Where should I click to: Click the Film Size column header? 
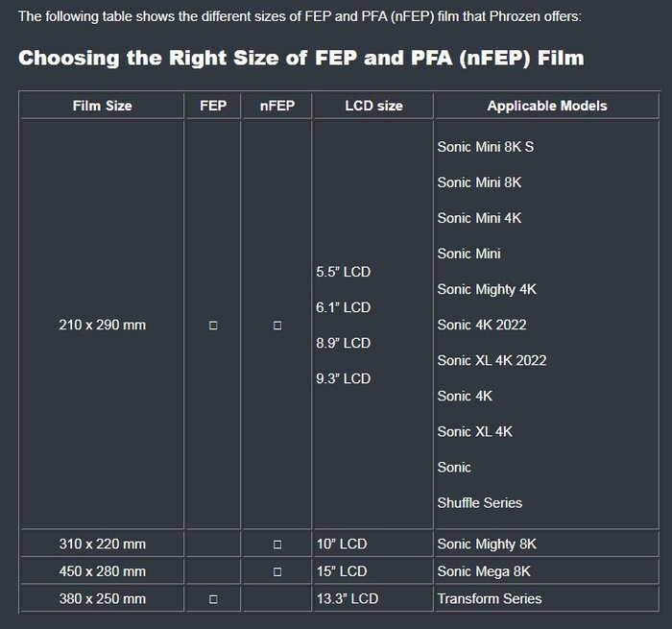(x=103, y=106)
